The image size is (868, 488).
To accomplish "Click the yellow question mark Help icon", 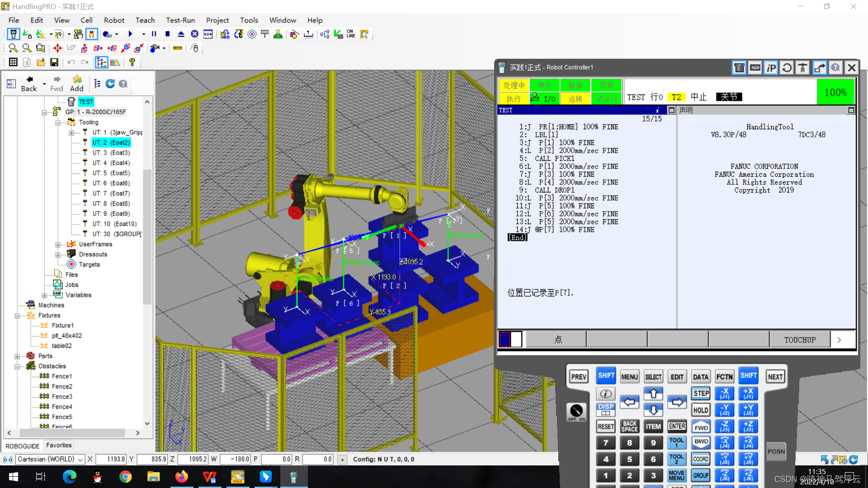I will point(132,62).
